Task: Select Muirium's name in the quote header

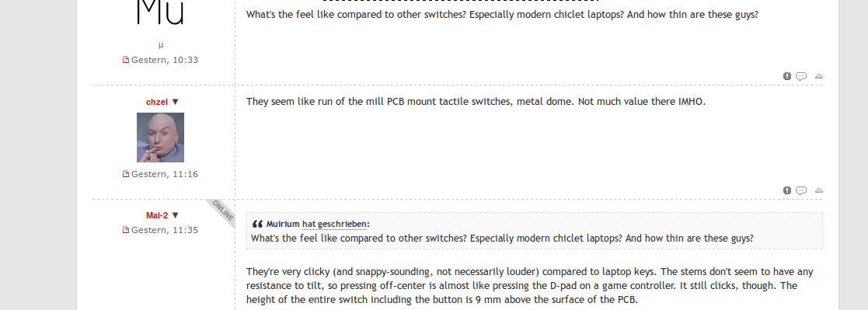Action: click(283, 225)
